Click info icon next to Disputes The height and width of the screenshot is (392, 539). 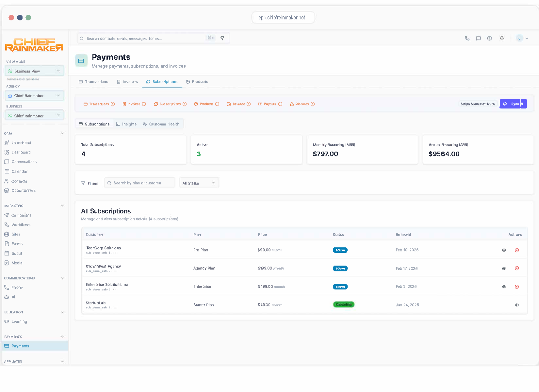point(313,104)
